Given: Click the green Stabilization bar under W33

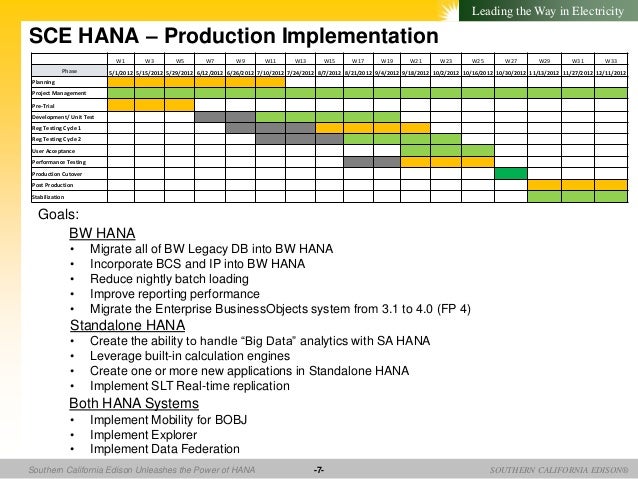Looking at the screenshot, I should (611, 197).
